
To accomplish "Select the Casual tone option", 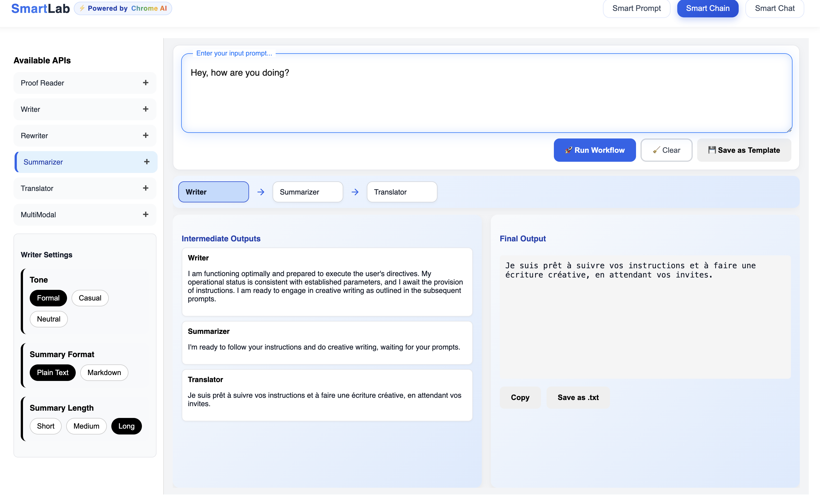I will tap(90, 298).
